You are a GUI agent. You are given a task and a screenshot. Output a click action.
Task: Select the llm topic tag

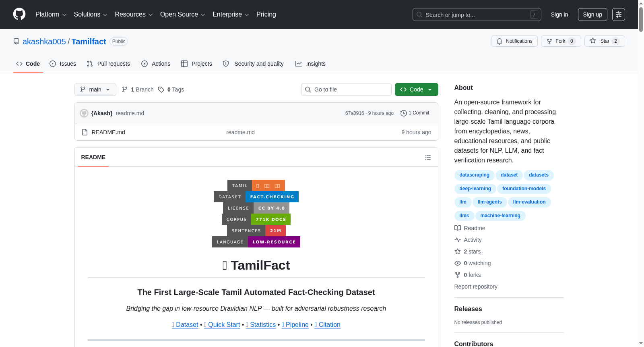pos(463,202)
